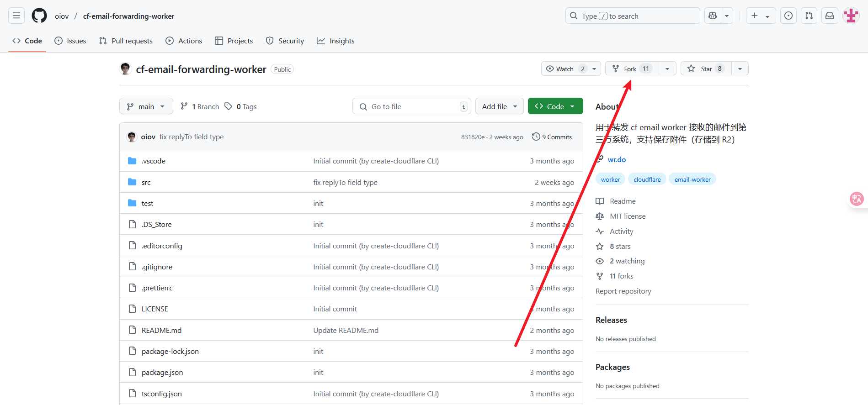Switch to the Issues tab

tap(70, 41)
